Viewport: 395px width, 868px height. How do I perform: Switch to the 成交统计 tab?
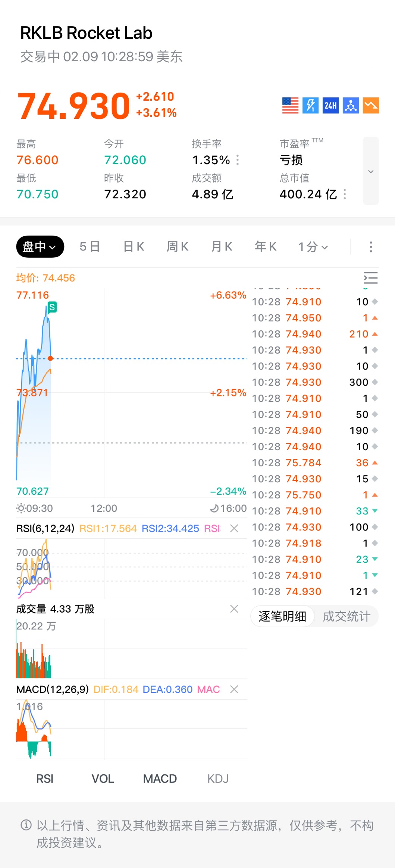[347, 616]
